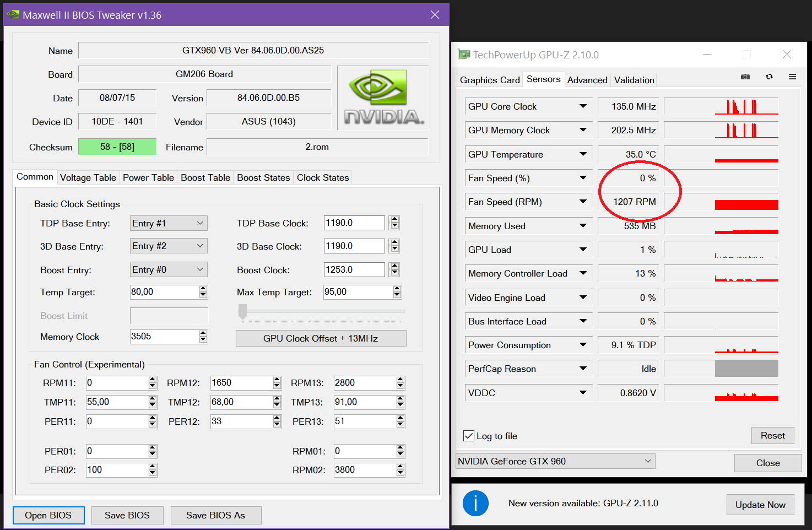The image size is (812, 530).
Task: Open the 3D Base Entry dropdown
Action: [x=169, y=246]
